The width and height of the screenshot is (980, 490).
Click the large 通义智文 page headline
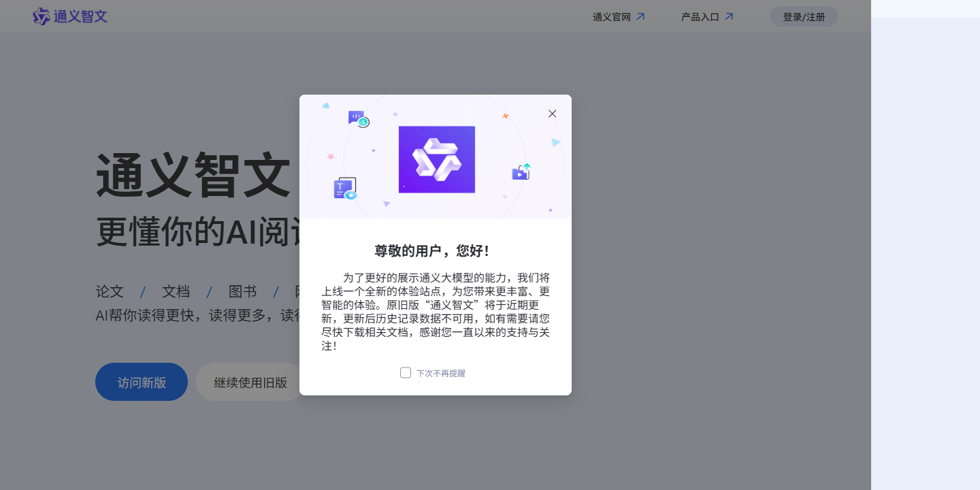[193, 176]
